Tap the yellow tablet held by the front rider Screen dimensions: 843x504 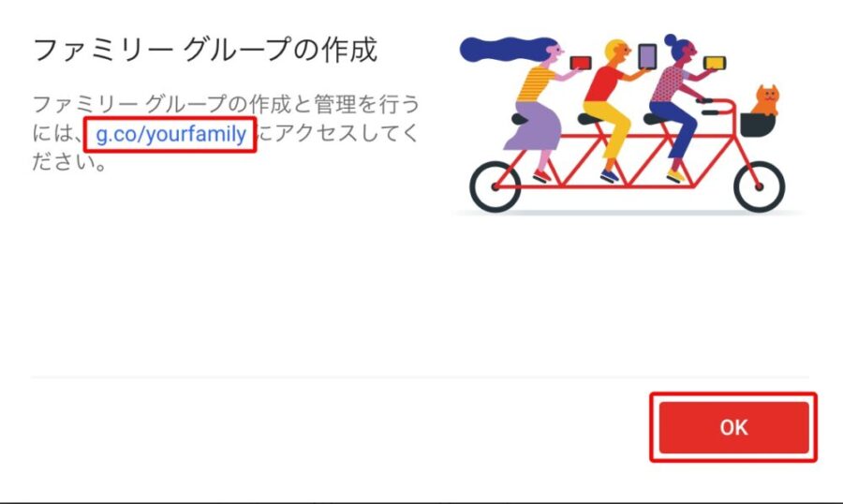(715, 63)
